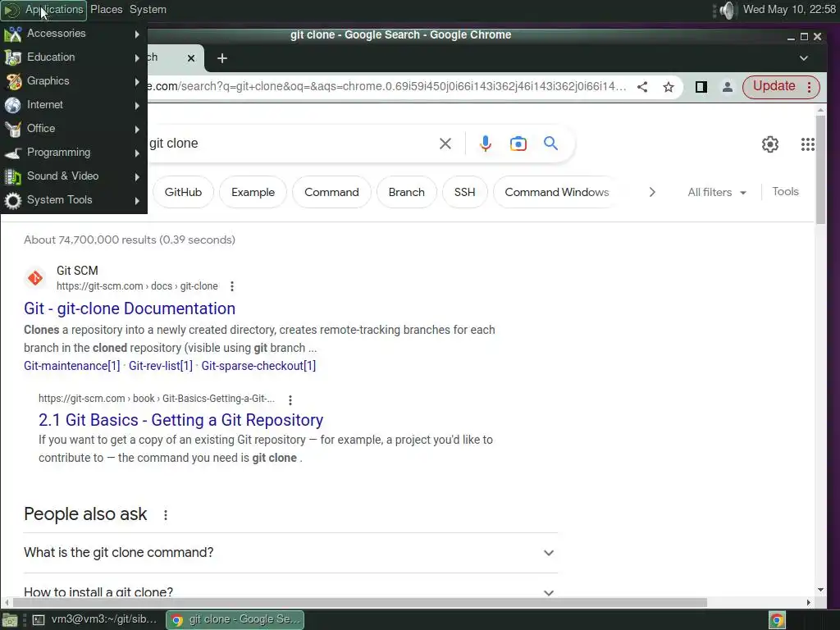This screenshot has height=630, width=840.
Task: Click the Applications menu button
Action: click(43, 10)
